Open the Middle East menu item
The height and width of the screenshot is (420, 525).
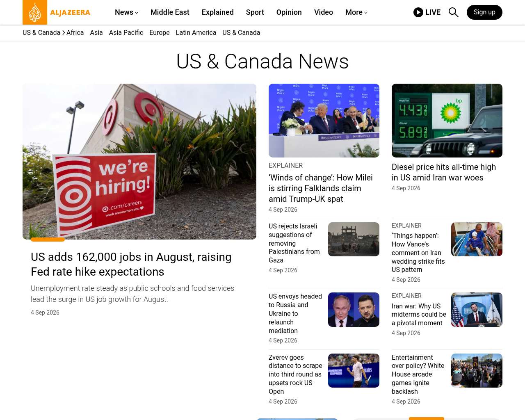[170, 12]
